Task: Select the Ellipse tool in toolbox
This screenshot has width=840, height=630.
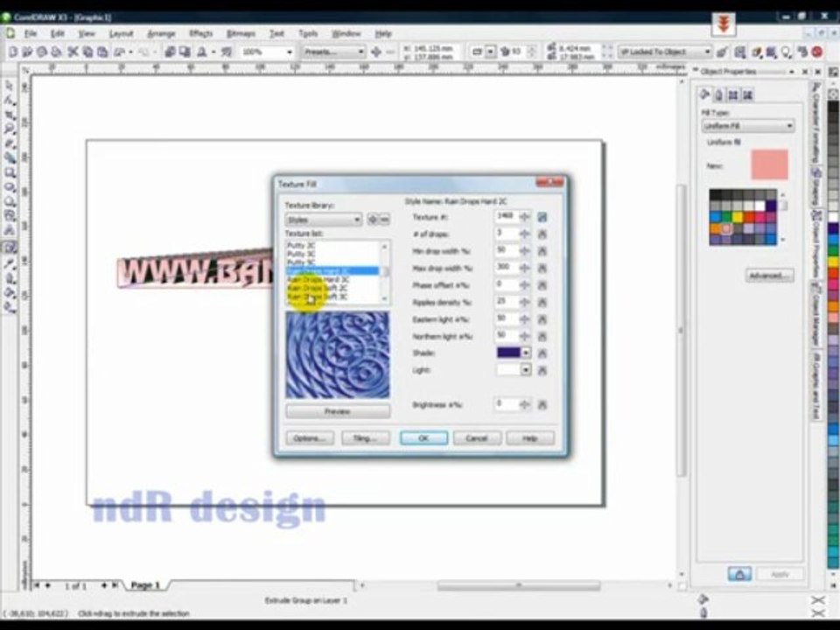Action: coord(10,187)
